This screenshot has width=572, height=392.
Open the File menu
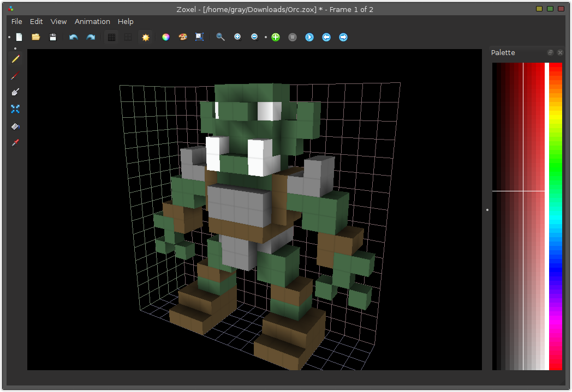[x=16, y=21]
